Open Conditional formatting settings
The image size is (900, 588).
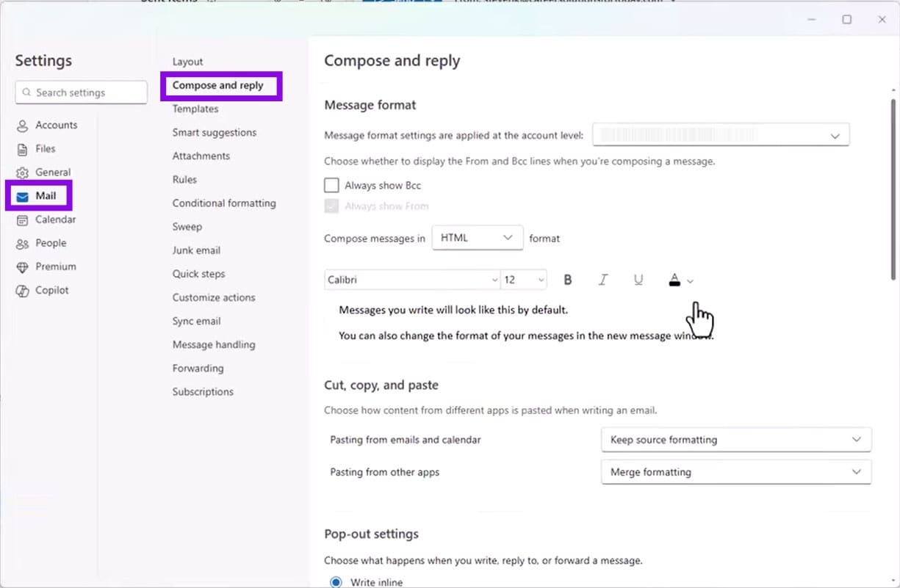[224, 203]
